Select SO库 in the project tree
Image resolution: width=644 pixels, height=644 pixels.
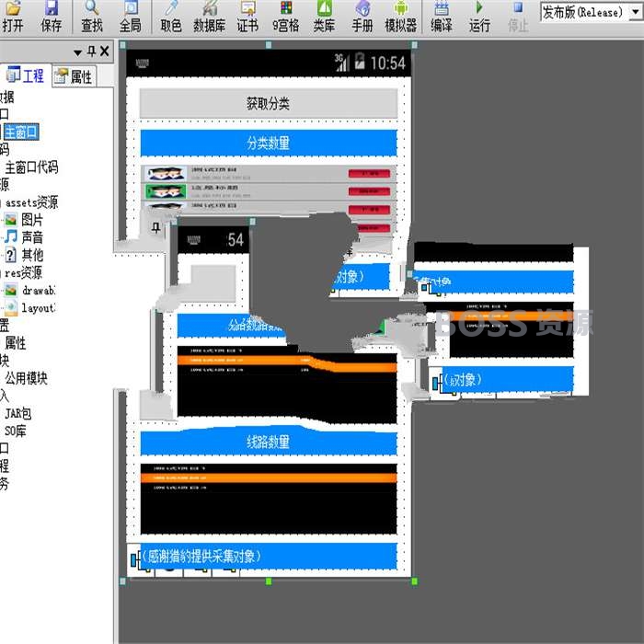click(x=16, y=431)
